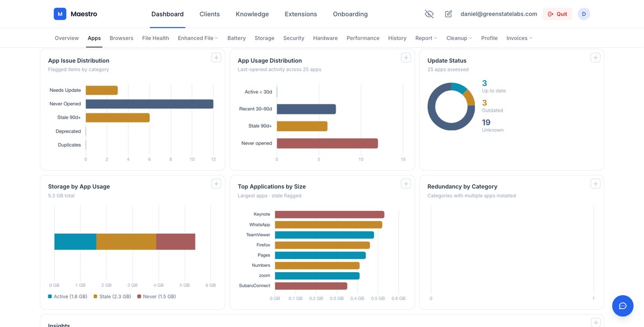Open the History sub-tab
Viewport: 644px width, 327px height.
click(x=397, y=38)
